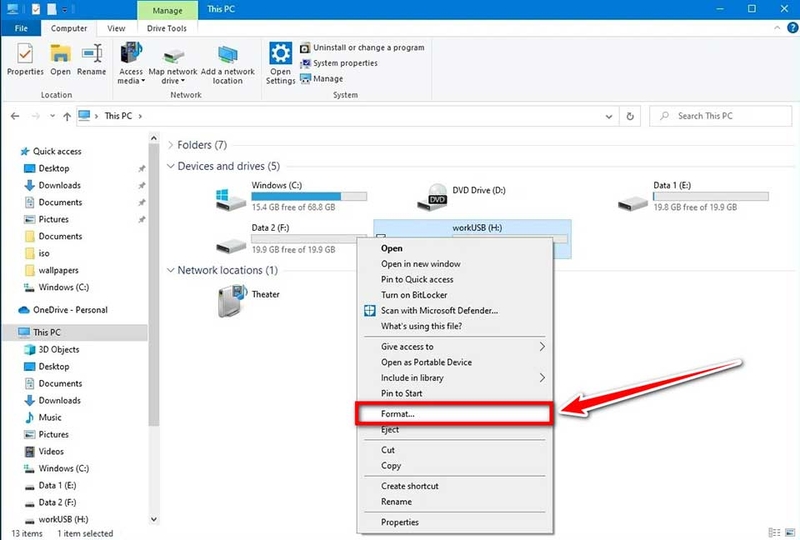Image resolution: width=800 pixels, height=540 pixels.
Task: Click the Data 1 (E:) capacity bar
Action: (711, 197)
